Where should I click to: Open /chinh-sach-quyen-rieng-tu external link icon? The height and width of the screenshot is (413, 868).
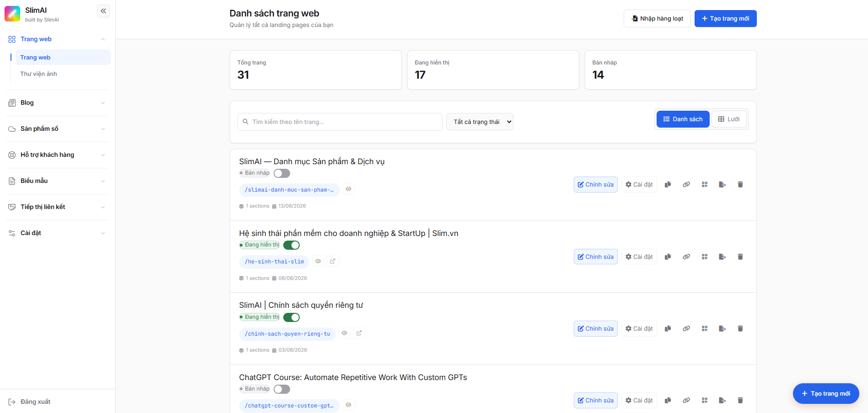(x=359, y=333)
